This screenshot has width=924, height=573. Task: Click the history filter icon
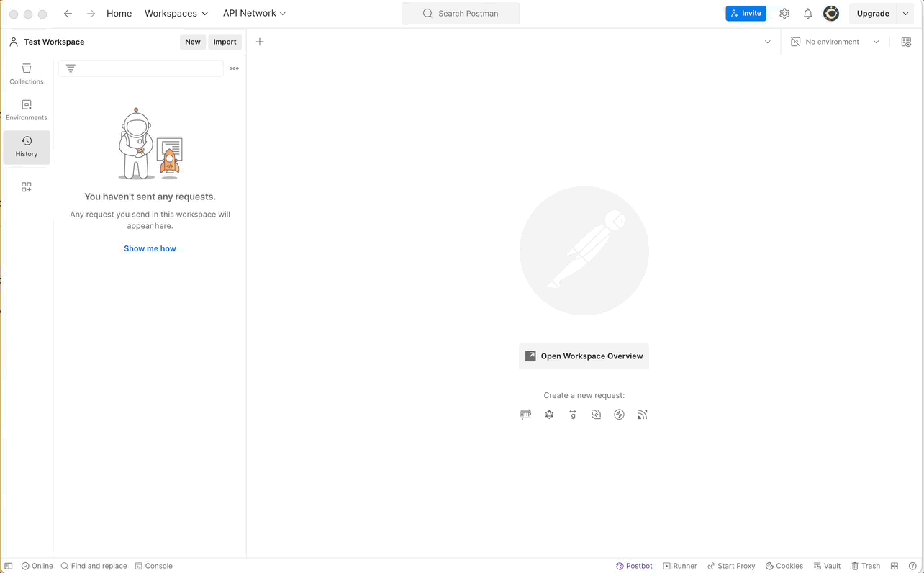pyautogui.click(x=71, y=68)
